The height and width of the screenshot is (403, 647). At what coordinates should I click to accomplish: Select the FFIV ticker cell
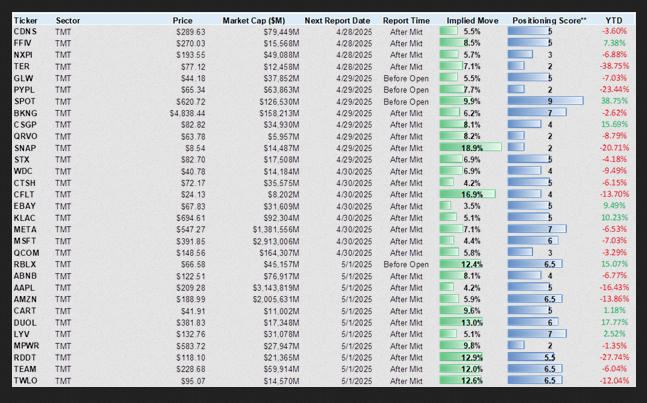point(23,43)
